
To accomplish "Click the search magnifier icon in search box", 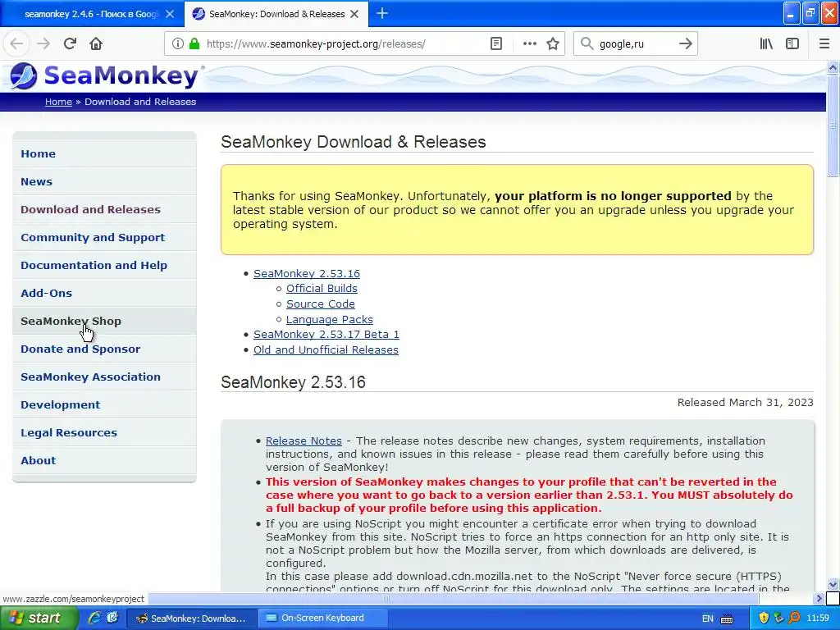I will [x=587, y=43].
